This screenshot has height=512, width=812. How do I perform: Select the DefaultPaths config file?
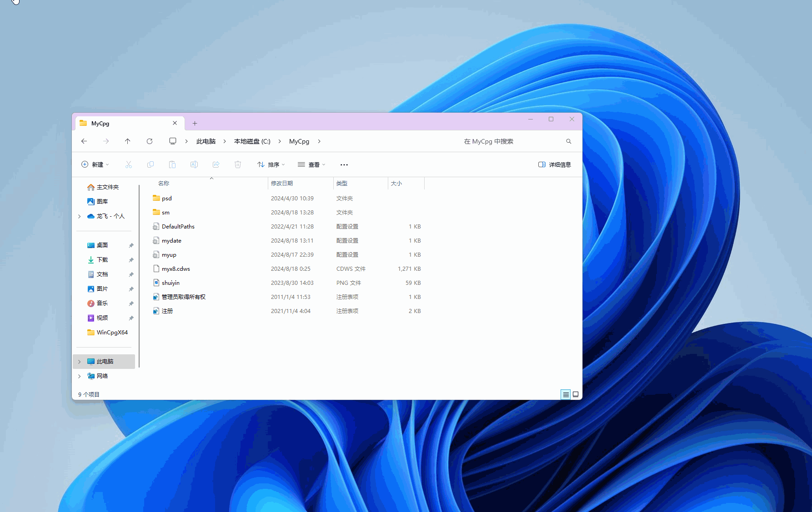tap(287, 227)
